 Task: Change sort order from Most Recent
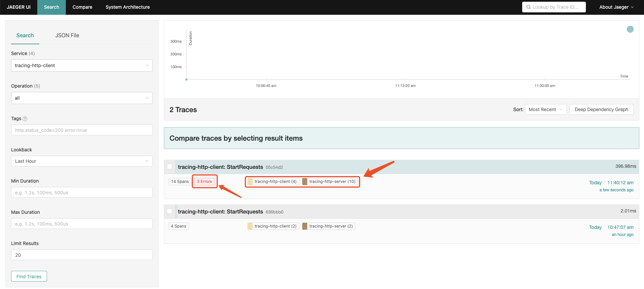(545, 109)
